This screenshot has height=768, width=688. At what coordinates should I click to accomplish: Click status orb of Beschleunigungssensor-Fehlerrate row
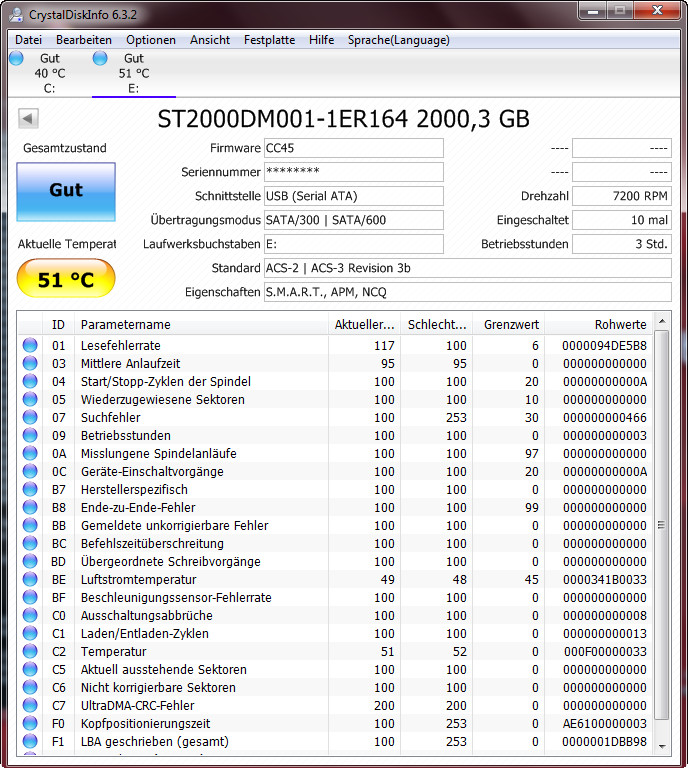pyautogui.click(x=30, y=597)
